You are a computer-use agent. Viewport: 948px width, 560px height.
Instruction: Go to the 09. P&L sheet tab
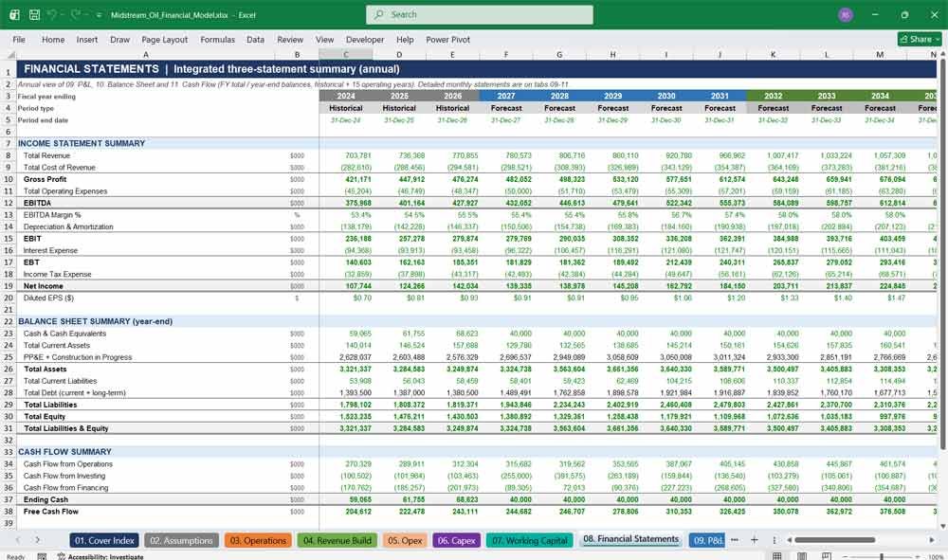coord(707,540)
